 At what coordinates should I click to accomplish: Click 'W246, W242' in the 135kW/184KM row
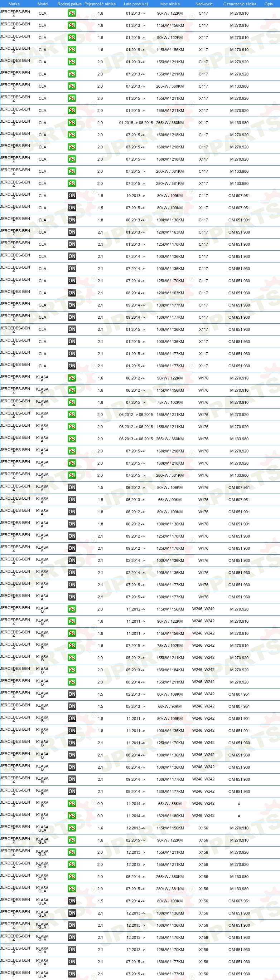tap(203, 670)
